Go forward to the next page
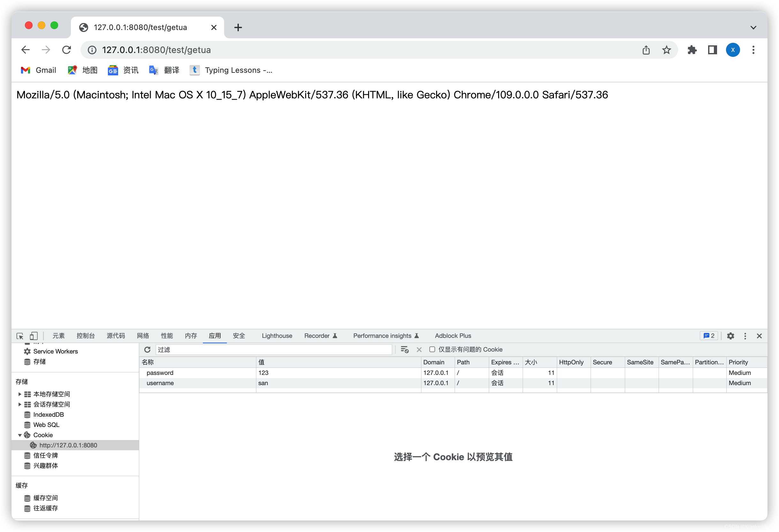The image size is (779, 532). pos(46,50)
